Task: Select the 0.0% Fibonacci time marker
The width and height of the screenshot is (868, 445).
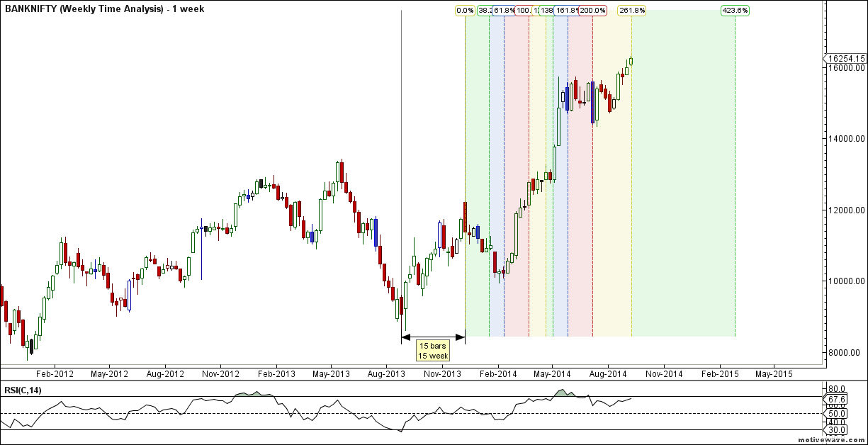Action: 466,10
